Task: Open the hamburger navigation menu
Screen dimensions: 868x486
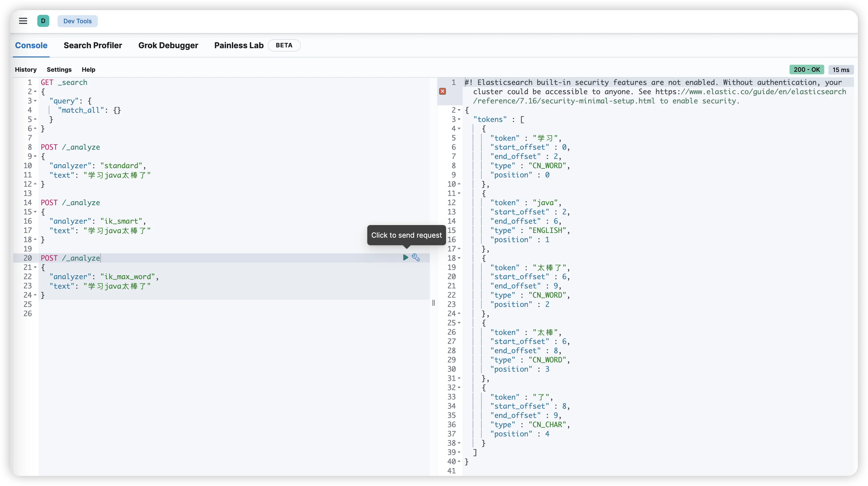Action: click(23, 21)
